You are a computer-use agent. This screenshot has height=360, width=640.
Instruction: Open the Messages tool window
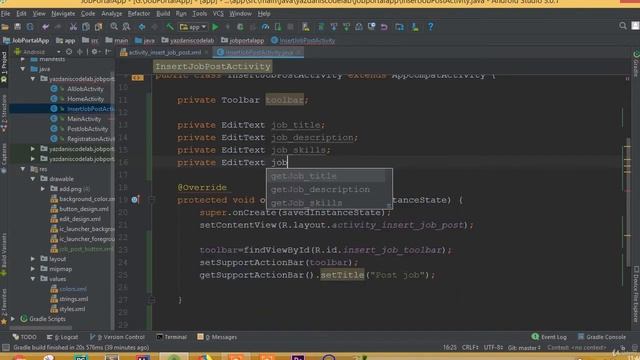[217, 337]
